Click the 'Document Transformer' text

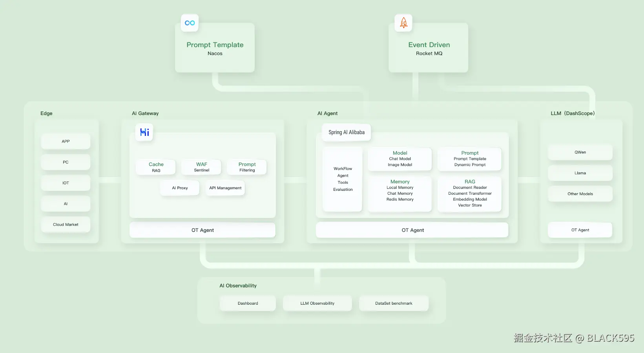(470, 194)
